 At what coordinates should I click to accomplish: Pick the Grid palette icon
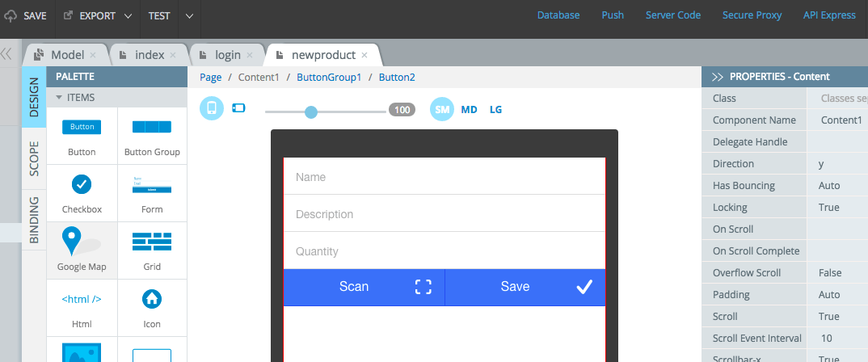152,242
